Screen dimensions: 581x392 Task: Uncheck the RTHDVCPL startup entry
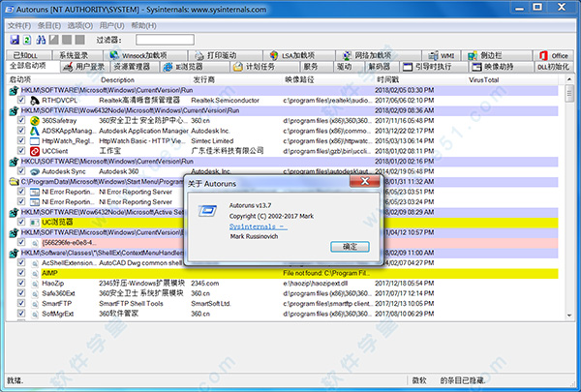click(21, 100)
